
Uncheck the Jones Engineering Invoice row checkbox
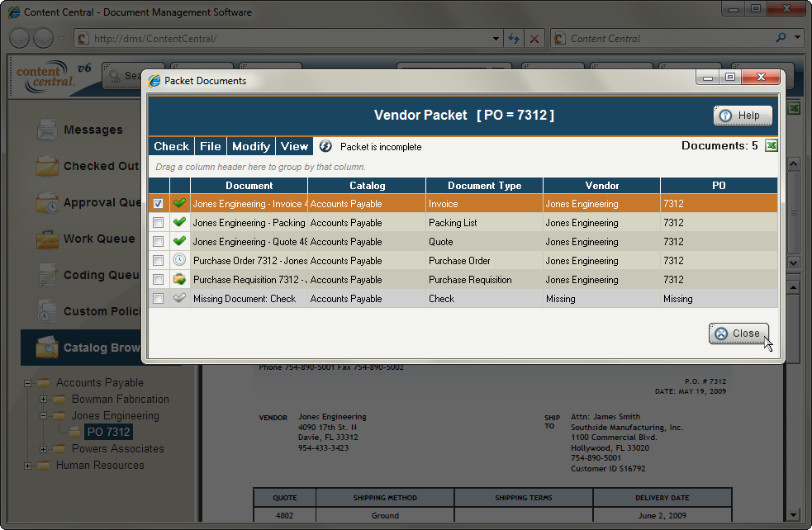[159, 204]
